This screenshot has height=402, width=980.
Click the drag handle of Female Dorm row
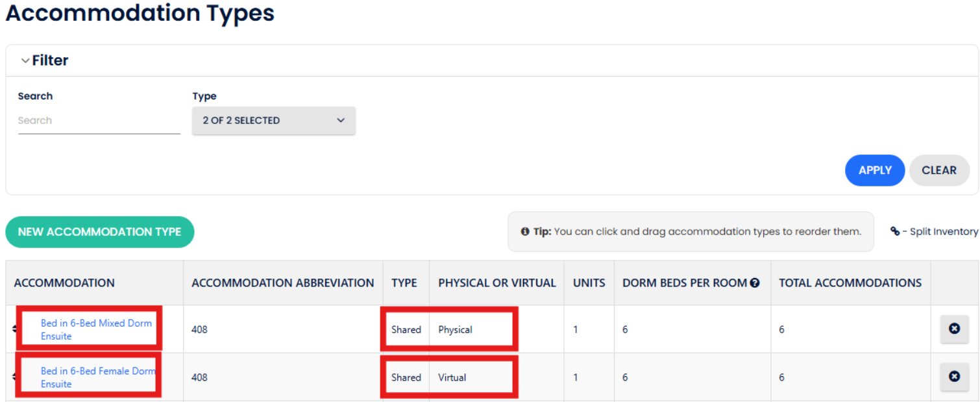coord(14,377)
